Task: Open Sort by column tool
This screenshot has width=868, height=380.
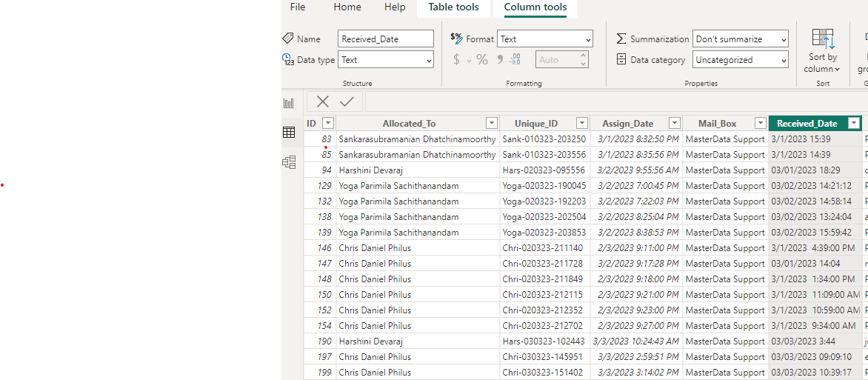Action: pos(823,52)
